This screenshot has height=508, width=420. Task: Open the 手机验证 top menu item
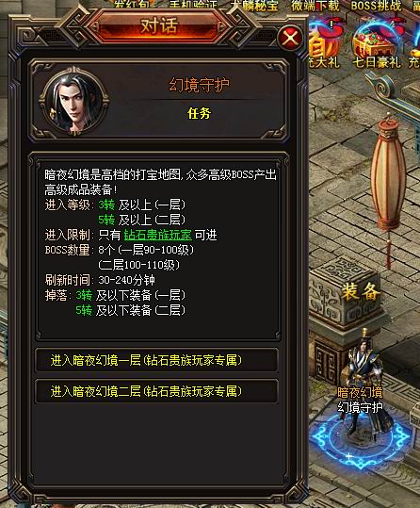point(193,5)
